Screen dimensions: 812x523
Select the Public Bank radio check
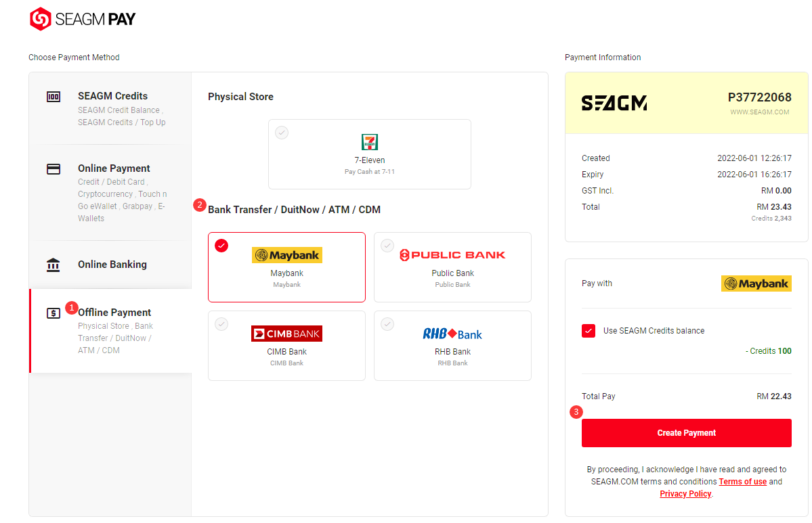click(x=387, y=246)
